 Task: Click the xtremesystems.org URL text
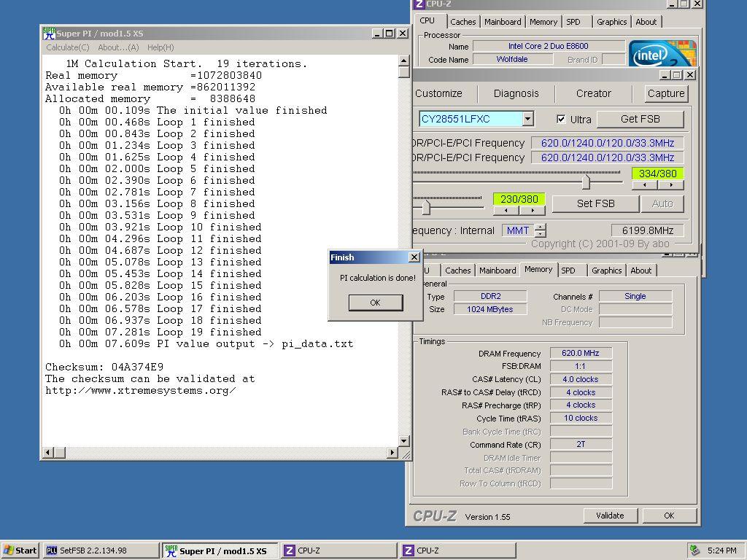[x=141, y=391]
